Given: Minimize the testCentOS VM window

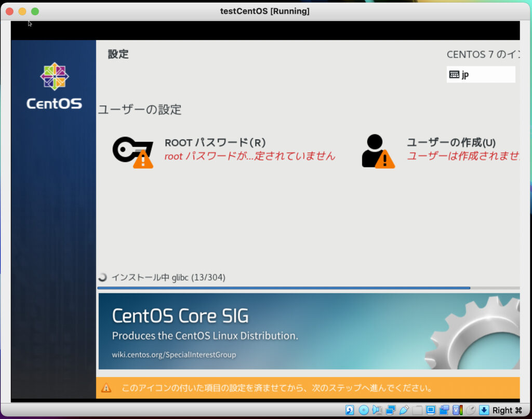Looking at the screenshot, I should [22, 11].
